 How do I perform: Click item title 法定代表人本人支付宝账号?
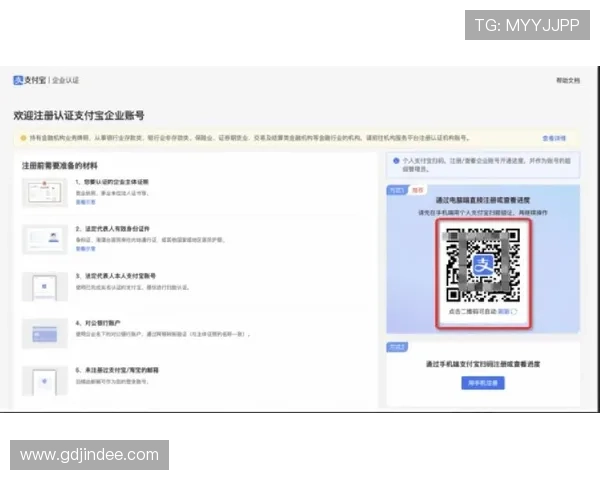tap(116, 276)
